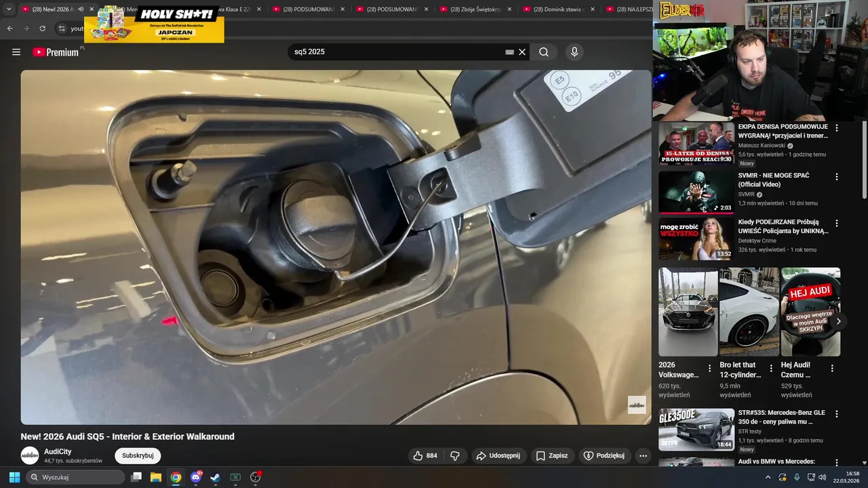Click the Windows taskbar Wyszukaj search box
This screenshot has height=488, width=868.
click(76, 477)
